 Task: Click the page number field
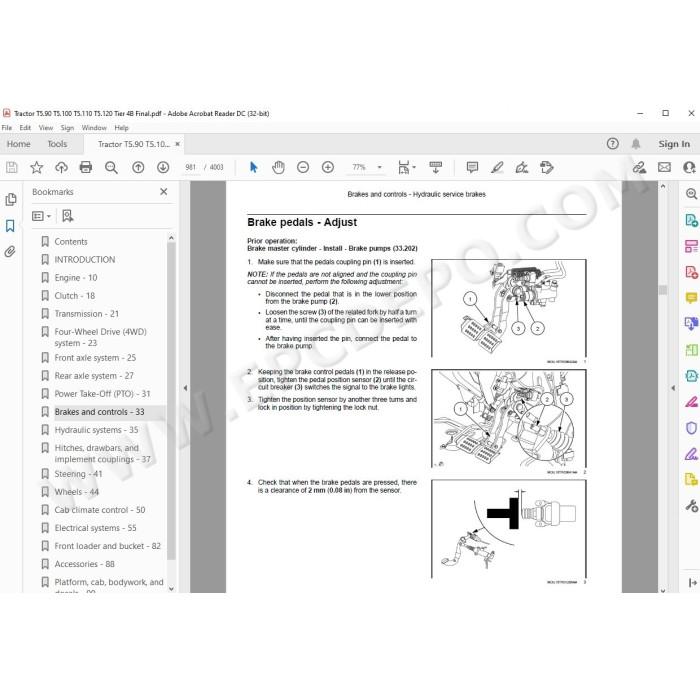tap(191, 167)
